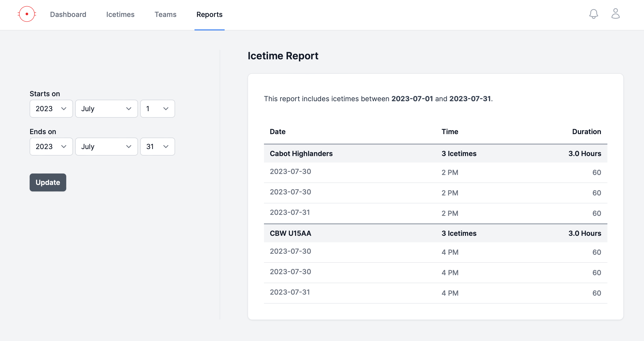
Task: Click the report end date 2023-07-31 in the summary
Action: 470,99
